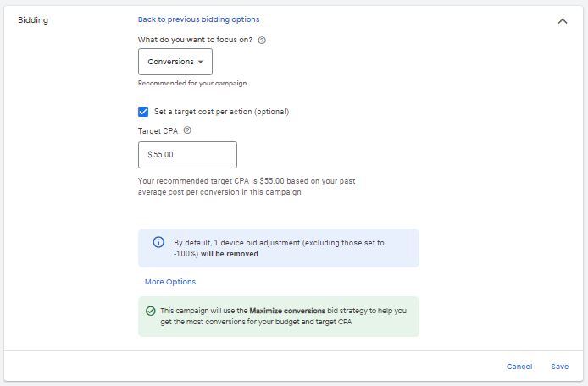
Task: Click the 'Recommended for your campaign' hint
Action: (192, 84)
